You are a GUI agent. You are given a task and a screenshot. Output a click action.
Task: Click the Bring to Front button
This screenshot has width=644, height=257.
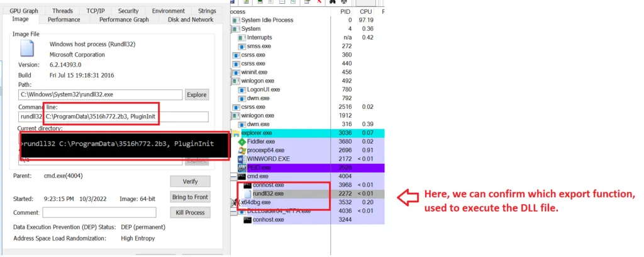point(190,197)
